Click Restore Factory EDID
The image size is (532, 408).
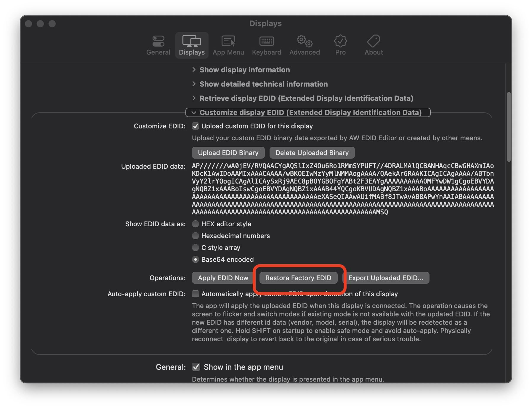298,278
